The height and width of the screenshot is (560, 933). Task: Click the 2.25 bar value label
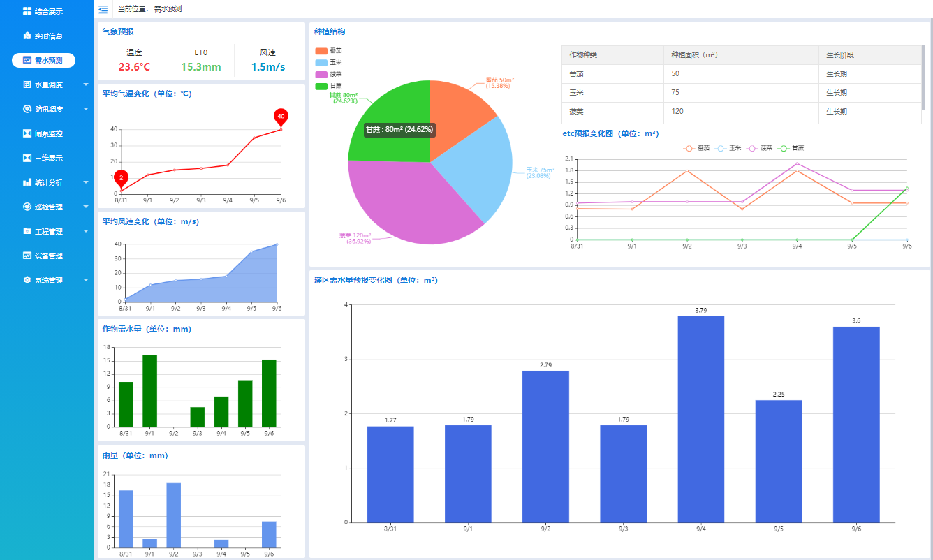pos(779,394)
